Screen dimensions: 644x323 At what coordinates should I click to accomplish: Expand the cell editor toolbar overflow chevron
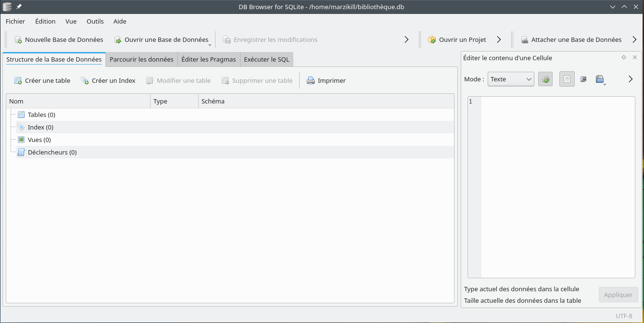click(x=631, y=79)
